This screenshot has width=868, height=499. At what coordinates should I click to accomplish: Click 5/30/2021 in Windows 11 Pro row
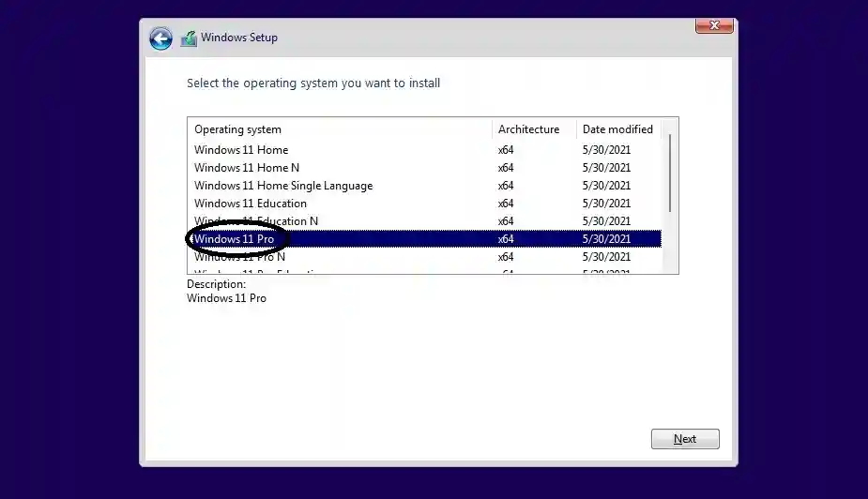click(x=606, y=239)
